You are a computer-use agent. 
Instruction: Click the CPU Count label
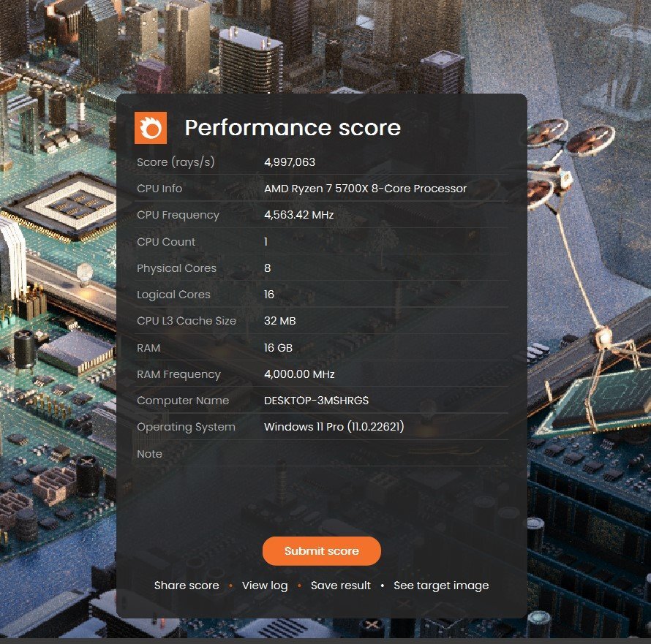pos(166,241)
